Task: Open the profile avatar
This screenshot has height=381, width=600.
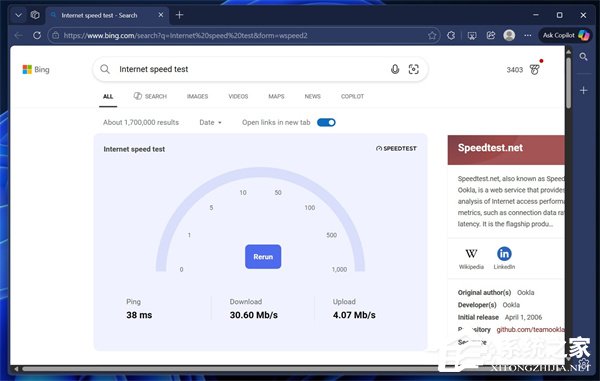Action: (x=509, y=35)
